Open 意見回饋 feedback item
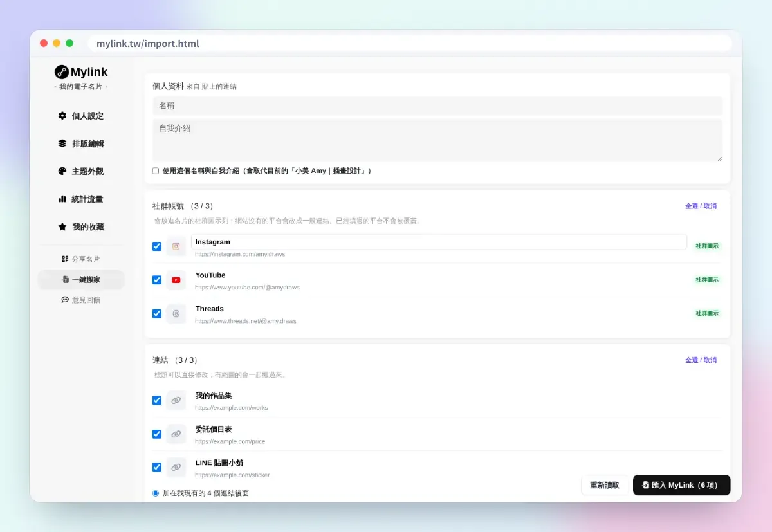 click(81, 300)
